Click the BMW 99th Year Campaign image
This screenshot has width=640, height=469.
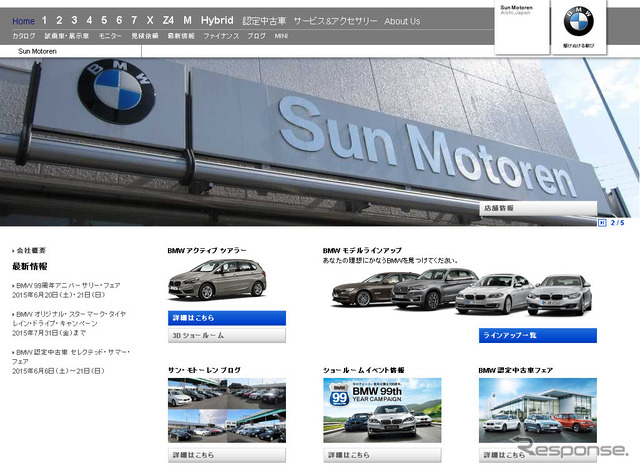click(x=382, y=410)
